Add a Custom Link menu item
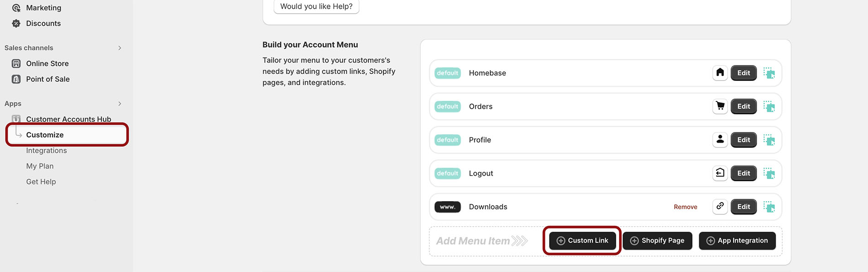The width and height of the screenshot is (868, 272). [582, 240]
